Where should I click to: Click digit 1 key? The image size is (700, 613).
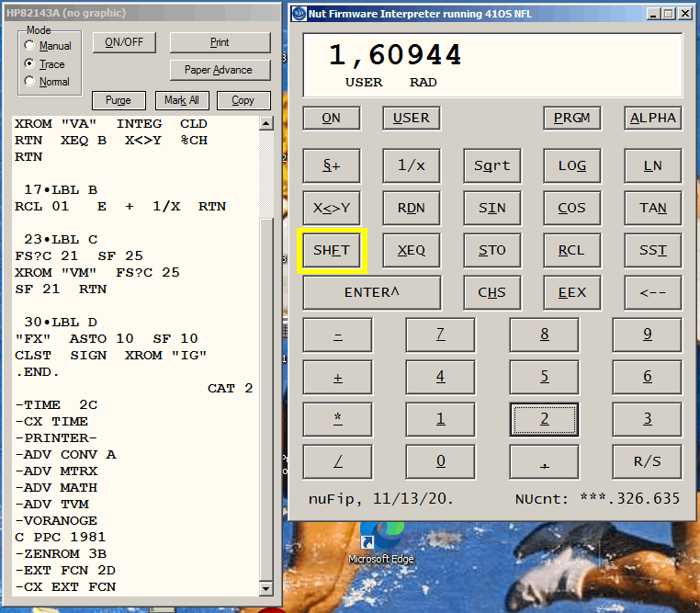coord(441,419)
